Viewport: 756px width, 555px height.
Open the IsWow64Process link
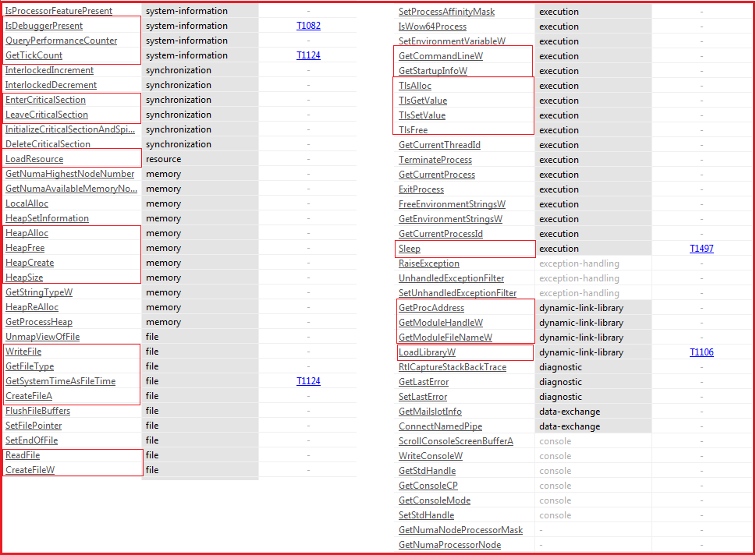432,27
